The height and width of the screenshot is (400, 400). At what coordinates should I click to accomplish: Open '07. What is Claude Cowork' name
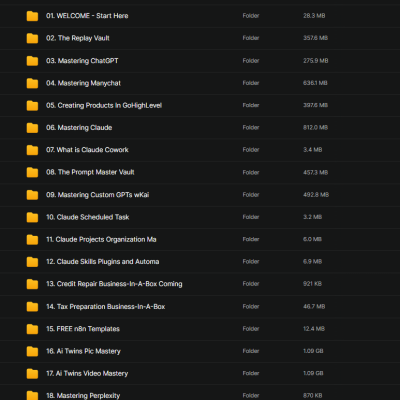click(87, 150)
